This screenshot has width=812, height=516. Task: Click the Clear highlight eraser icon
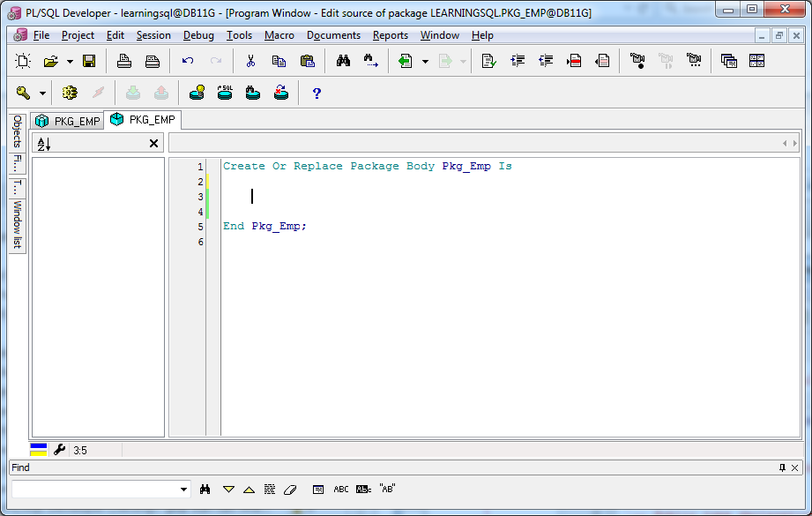290,489
